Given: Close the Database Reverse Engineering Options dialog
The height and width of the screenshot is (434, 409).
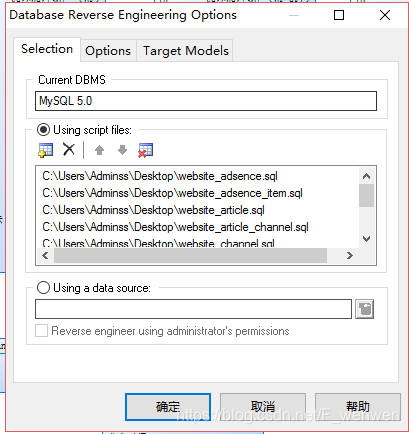Looking at the screenshot, I should [x=385, y=15].
